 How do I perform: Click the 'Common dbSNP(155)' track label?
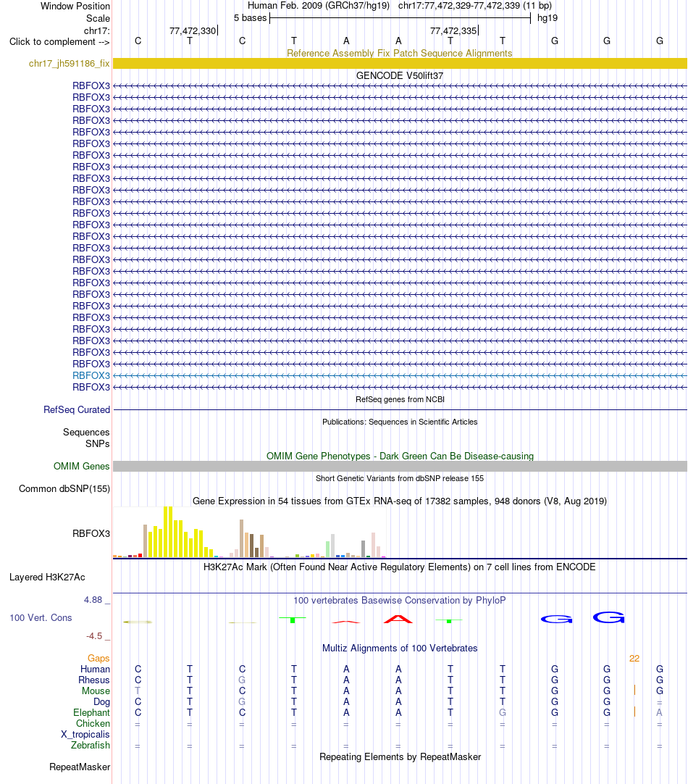[x=64, y=488]
